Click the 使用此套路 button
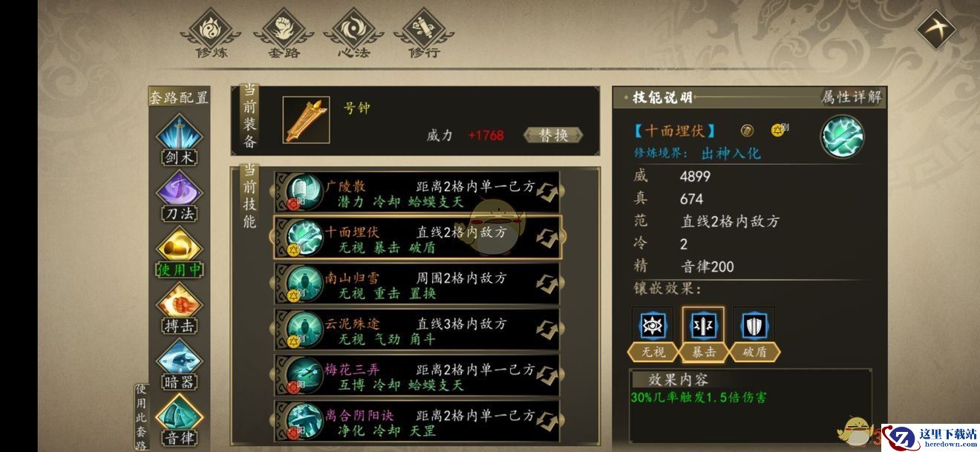 141,417
